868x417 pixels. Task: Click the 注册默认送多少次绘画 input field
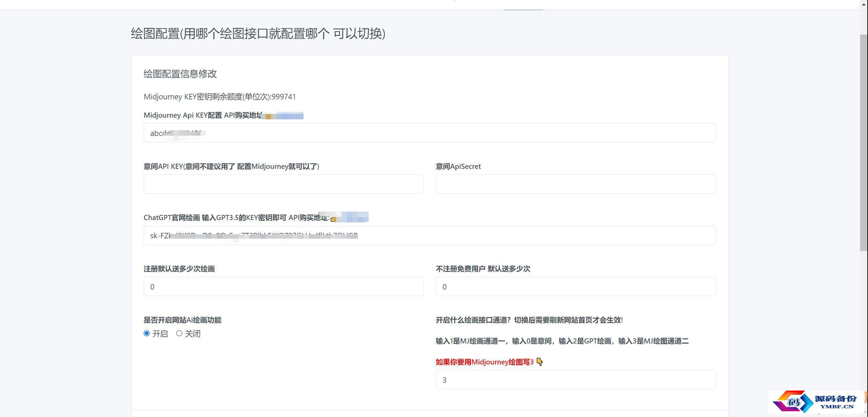(x=284, y=286)
